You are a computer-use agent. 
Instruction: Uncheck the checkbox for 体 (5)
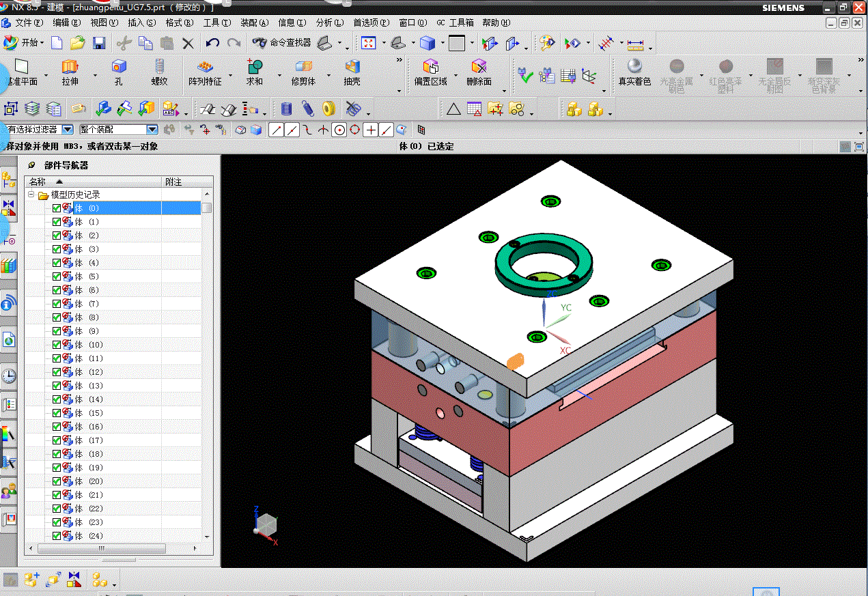tap(57, 276)
